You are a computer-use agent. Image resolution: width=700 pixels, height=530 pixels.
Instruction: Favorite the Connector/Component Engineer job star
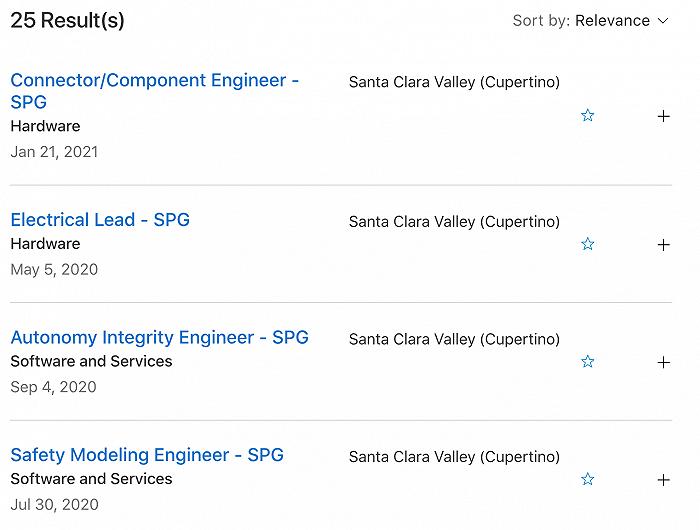(x=588, y=116)
